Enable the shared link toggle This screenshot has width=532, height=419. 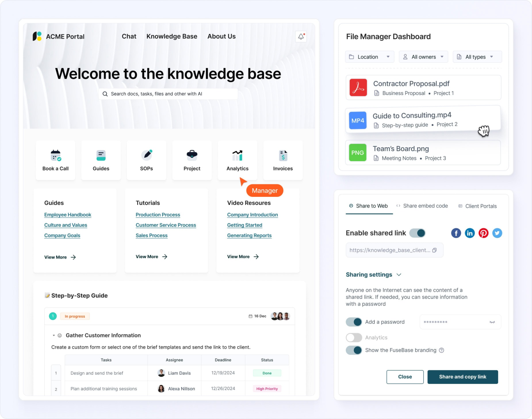click(417, 233)
